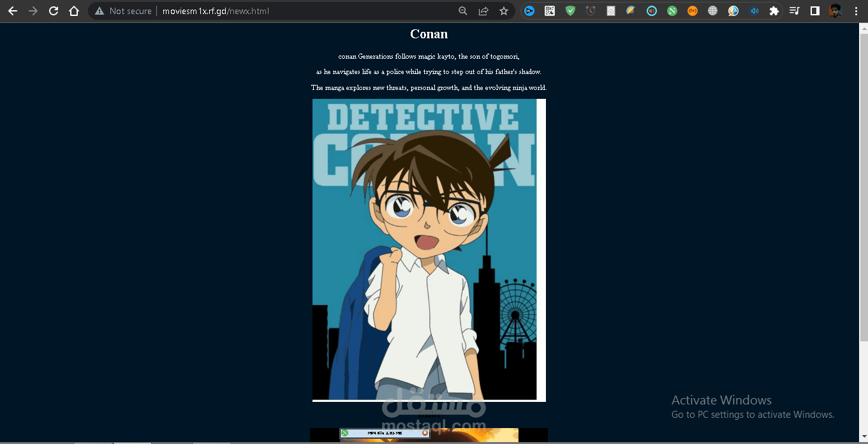Click the Not secure site warning

(123, 11)
